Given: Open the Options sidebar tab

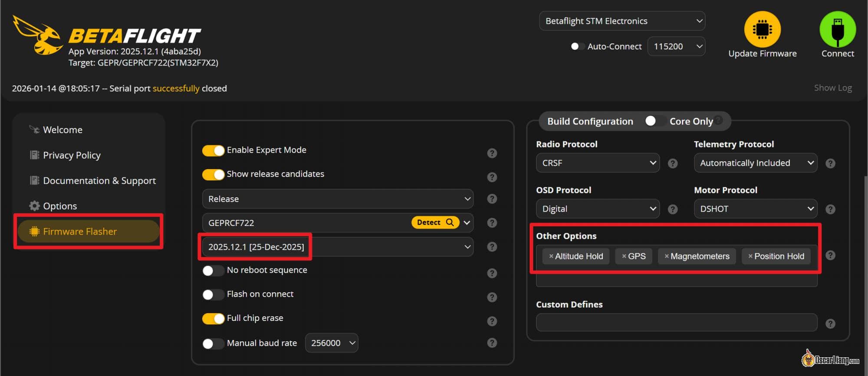Looking at the screenshot, I should [x=89, y=206].
